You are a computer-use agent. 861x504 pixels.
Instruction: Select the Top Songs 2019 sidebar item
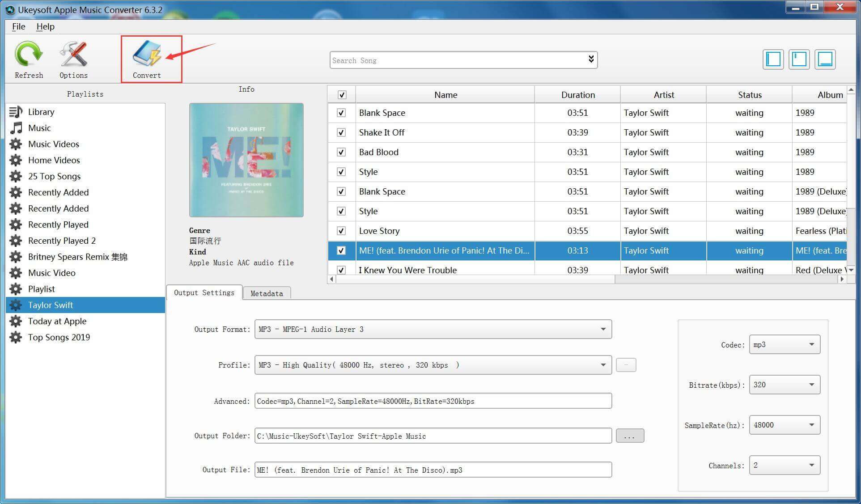[x=59, y=337]
